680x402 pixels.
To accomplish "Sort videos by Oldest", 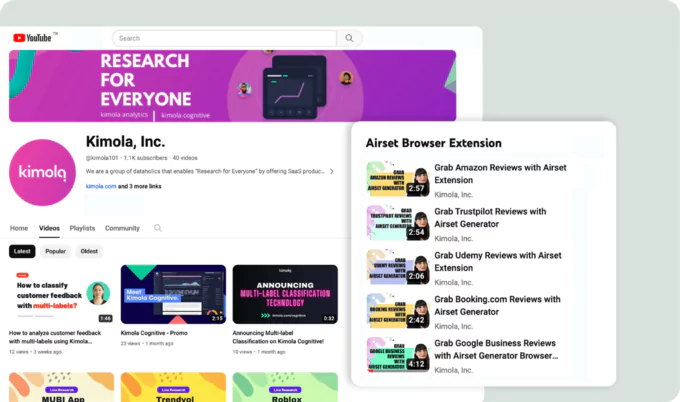I will [x=89, y=251].
